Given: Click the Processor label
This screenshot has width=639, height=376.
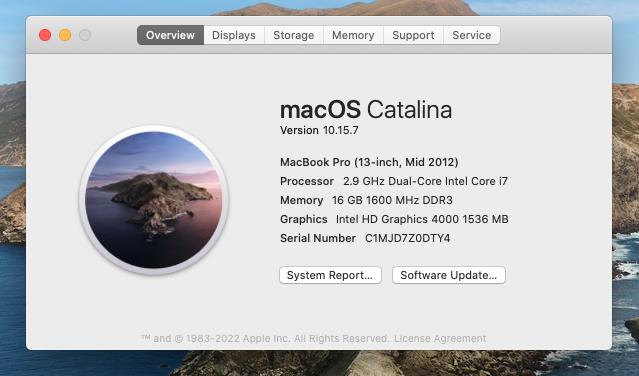Looking at the screenshot, I should (307, 181).
